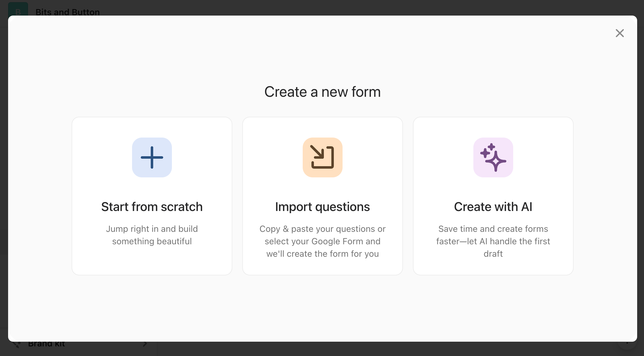Click the purple AI sparkles icon
Viewport: 644px width, 356px height.
[x=493, y=157]
